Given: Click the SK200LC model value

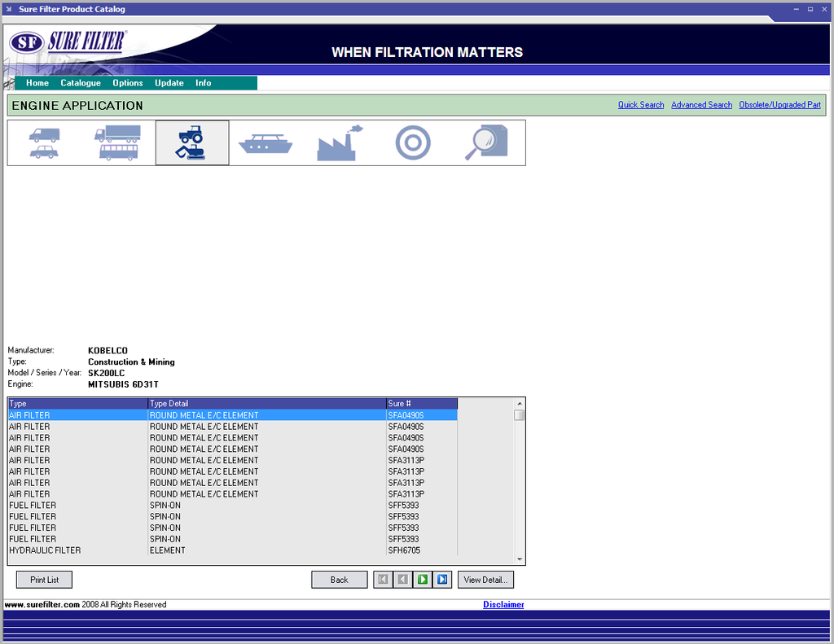Looking at the screenshot, I should point(107,373).
